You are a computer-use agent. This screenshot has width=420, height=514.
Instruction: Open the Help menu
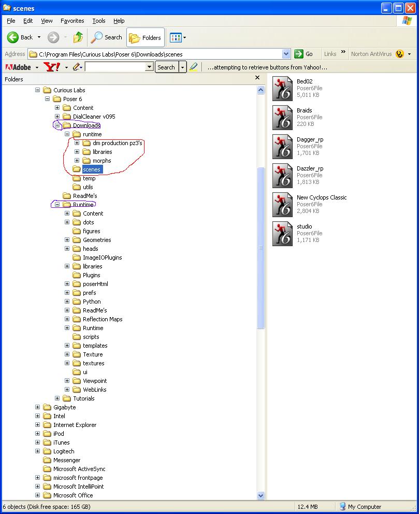point(119,21)
